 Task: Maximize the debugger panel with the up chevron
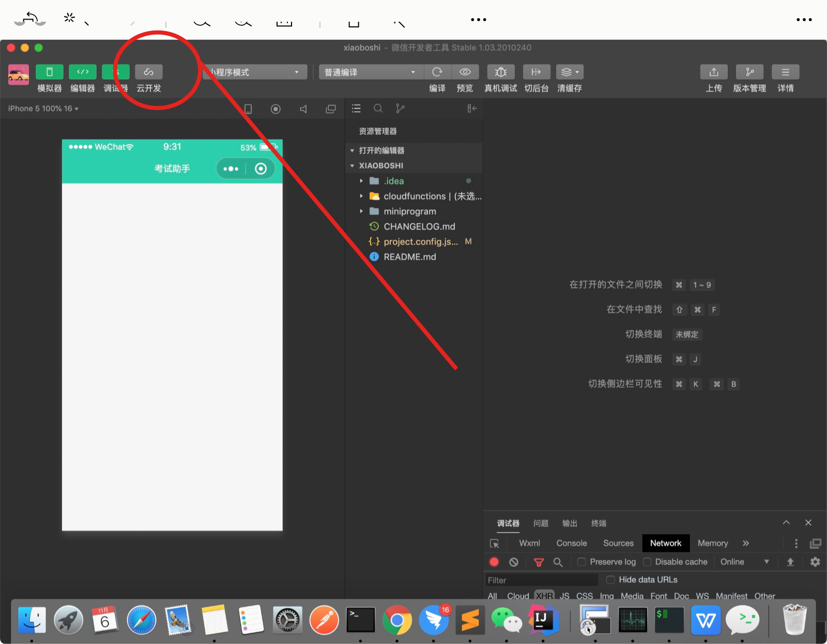click(786, 523)
